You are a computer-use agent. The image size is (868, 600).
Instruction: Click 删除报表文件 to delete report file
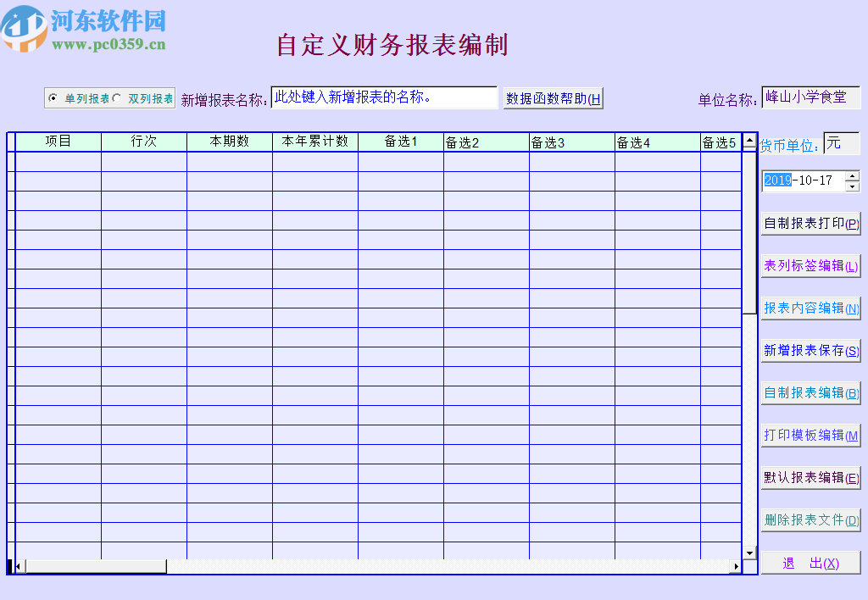click(810, 519)
